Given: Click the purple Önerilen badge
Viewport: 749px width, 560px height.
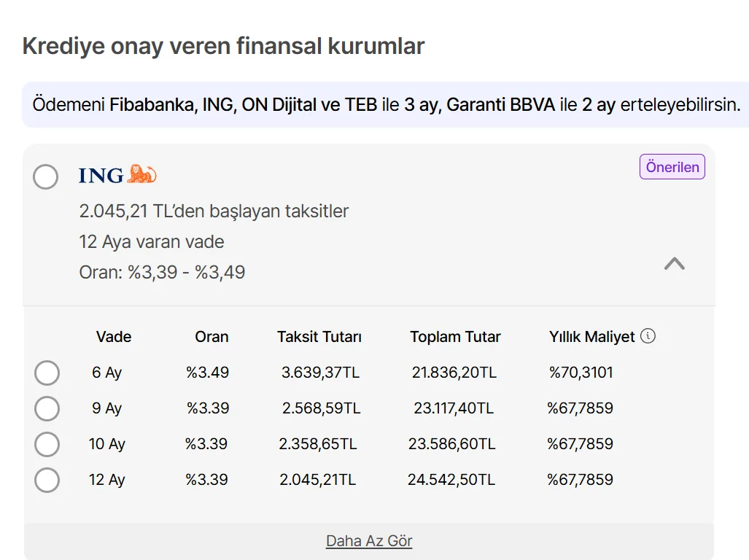Looking at the screenshot, I should (672, 167).
